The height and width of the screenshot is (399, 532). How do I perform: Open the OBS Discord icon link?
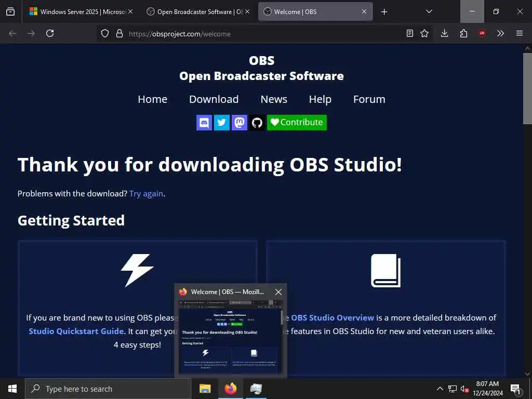[x=204, y=123]
